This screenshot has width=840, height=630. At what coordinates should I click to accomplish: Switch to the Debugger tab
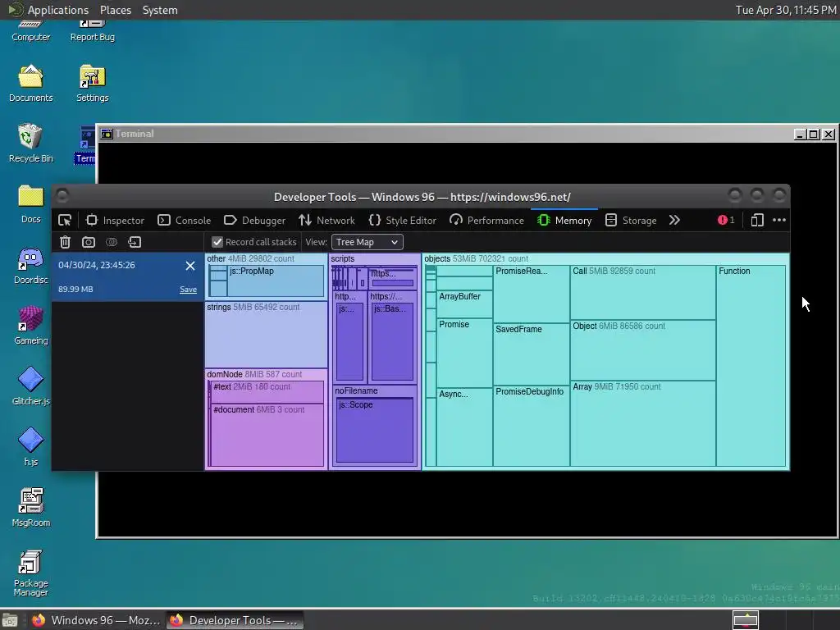pyautogui.click(x=254, y=220)
